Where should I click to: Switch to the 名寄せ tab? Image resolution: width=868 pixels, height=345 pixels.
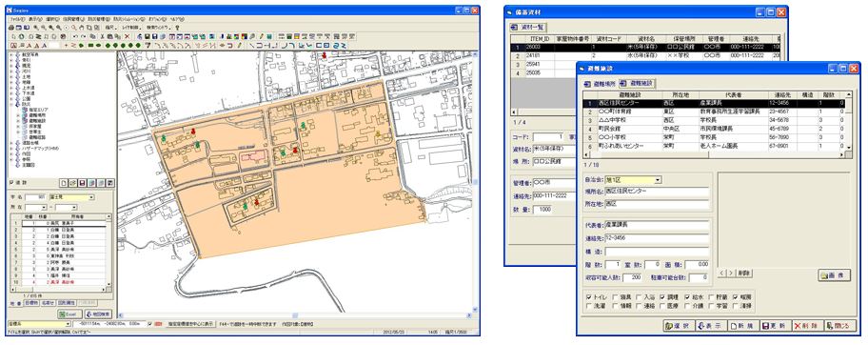pos(48,303)
